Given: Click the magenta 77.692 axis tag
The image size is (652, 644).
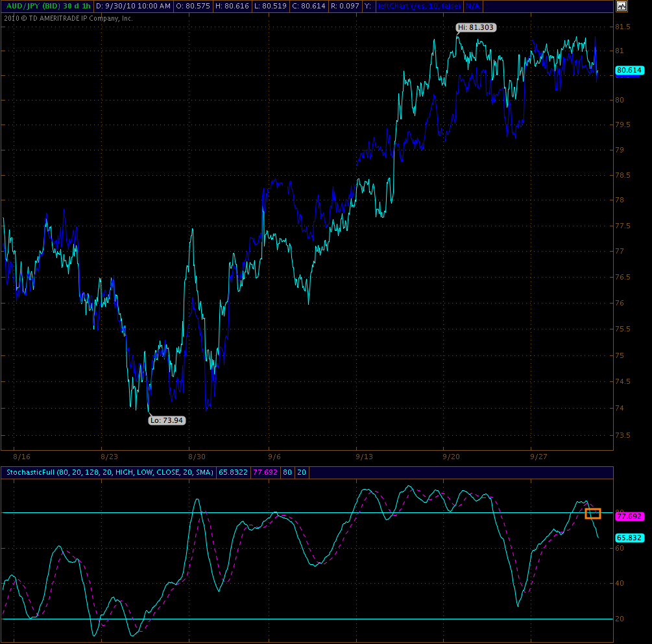Looking at the screenshot, I should click(x=629, y=516).
